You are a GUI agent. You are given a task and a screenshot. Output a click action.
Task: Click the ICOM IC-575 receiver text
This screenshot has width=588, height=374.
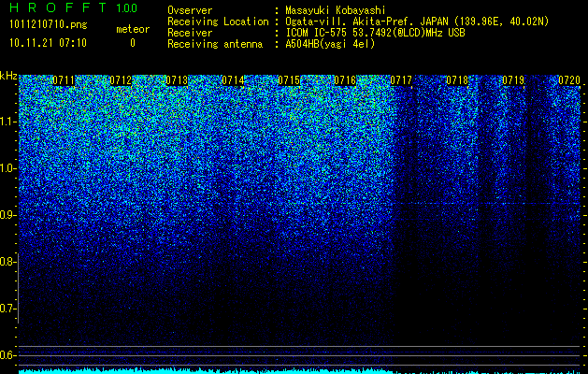point(375,33)
